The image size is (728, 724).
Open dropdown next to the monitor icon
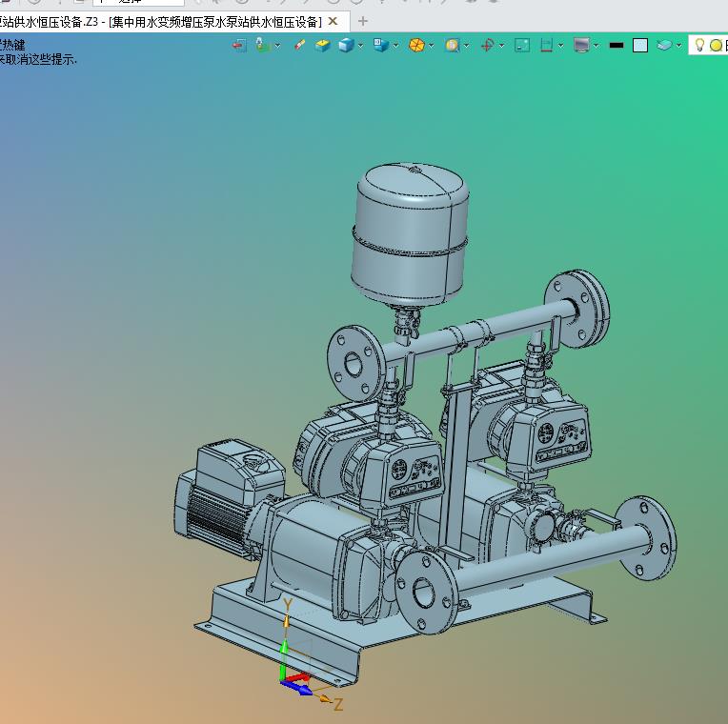pyautogui.click(x=597, y=46)
